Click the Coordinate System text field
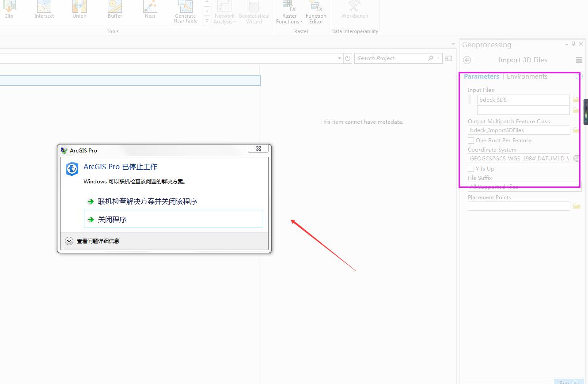 [519, 158]
